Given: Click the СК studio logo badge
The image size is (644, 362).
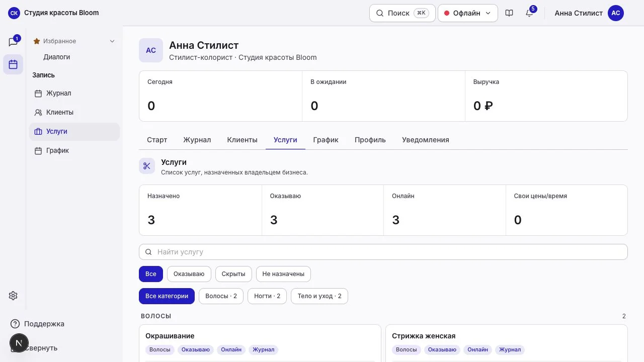Looking at the screenshot, I should point(14,13).
